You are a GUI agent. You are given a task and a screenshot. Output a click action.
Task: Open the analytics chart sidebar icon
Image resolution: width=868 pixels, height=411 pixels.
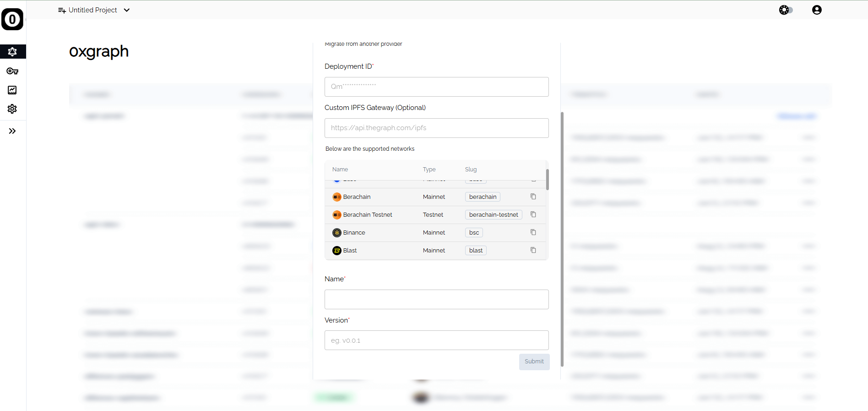(x=12, y=90)
